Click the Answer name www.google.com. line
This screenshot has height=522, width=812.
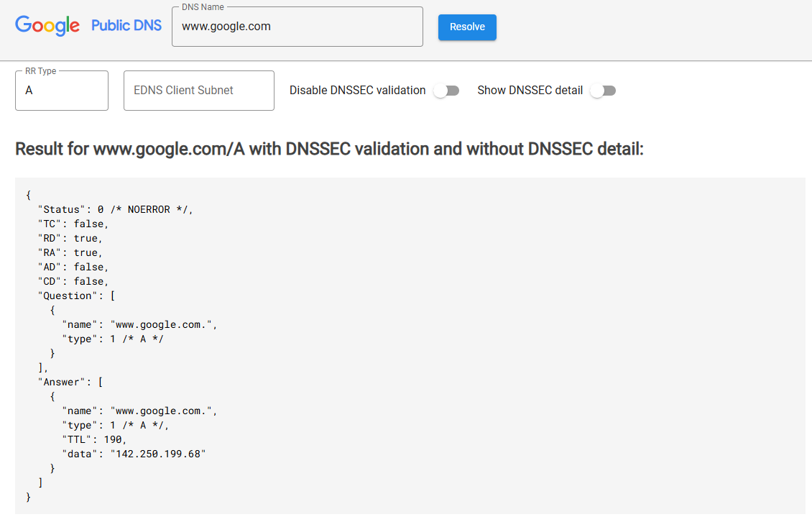140,411
